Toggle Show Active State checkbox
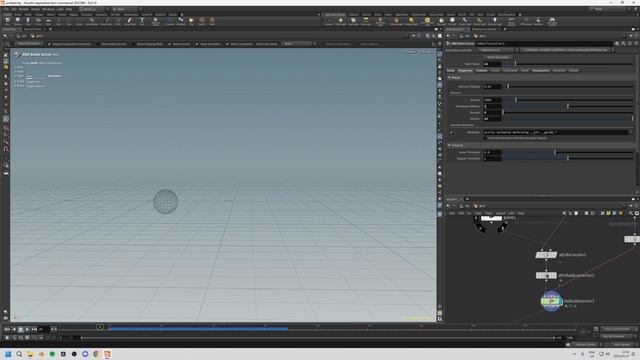Viewport: 640px width, 360px height. tap(98, 44)
